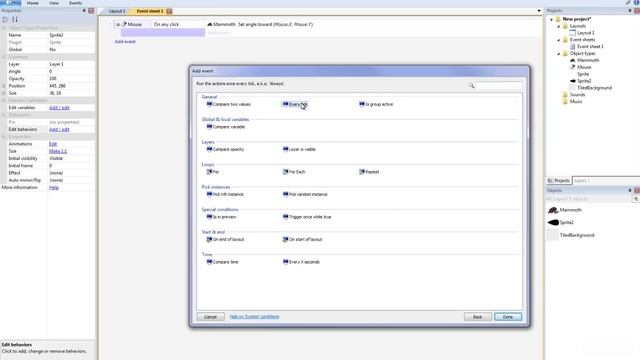Collapse the New project tree node
The image size is (640, 360).
pos(551,19)
